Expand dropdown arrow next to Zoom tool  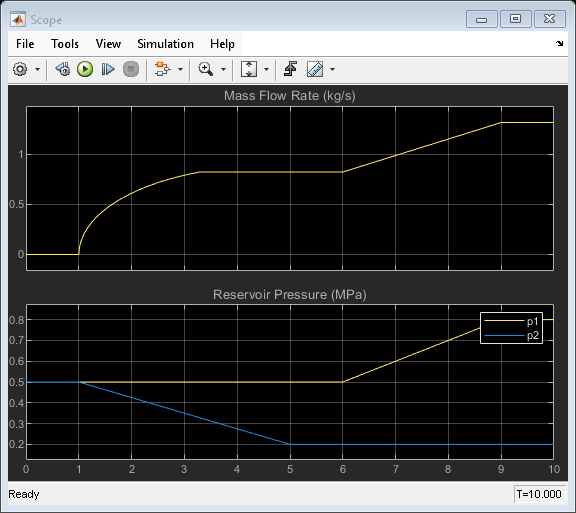tap(223, 69)
